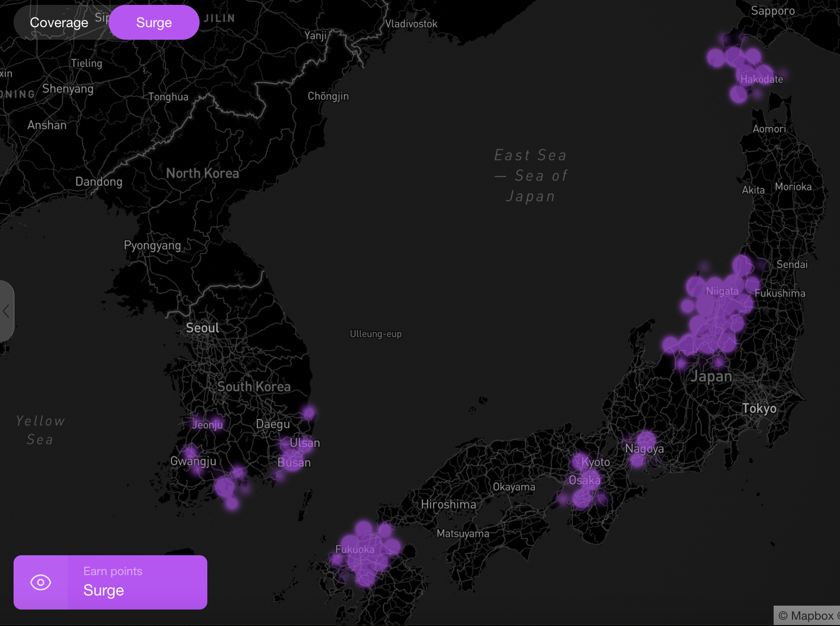Click the South Korea country label
Viewport: 840px width, 626px height.
[x=254, y=387]
